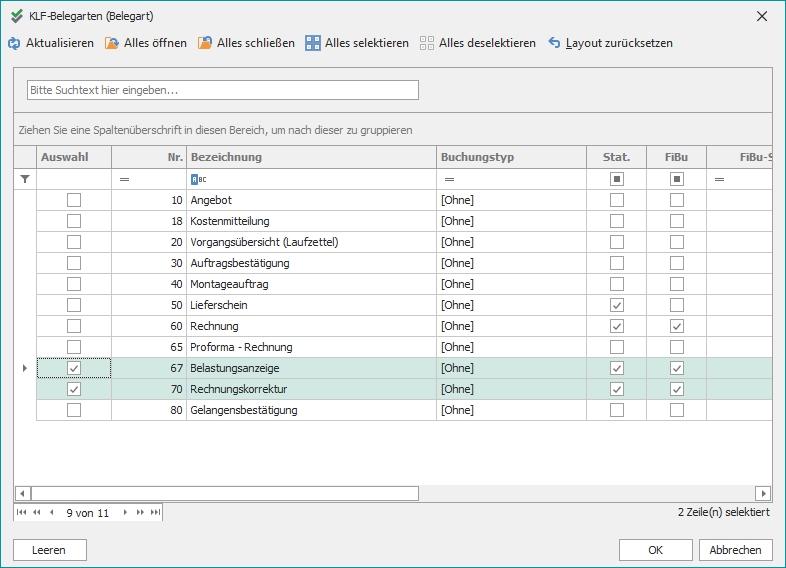Screen dimensions: 786x568
Task: Uncheck Auswahl for Rechnungskorrektur
Action: pos(74,389)
